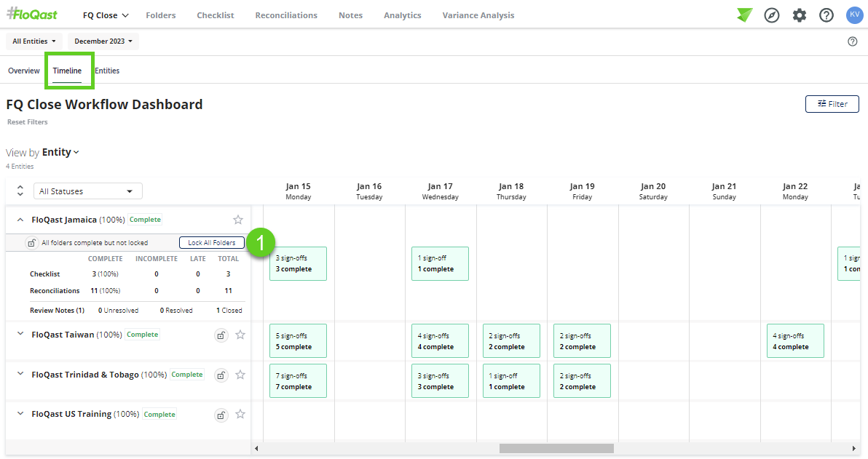The height and width of the screenshot is (459, 868).
Task: Open the settings gear icon
Action: (800, 15)
